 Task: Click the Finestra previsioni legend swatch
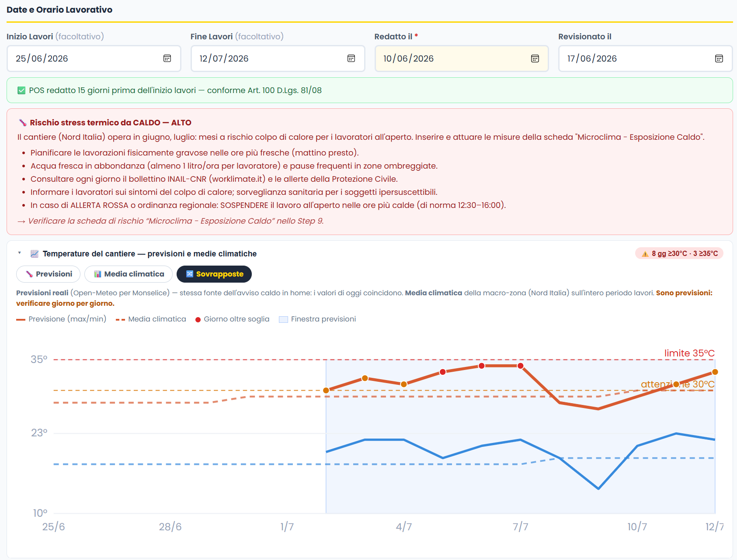pos(283,319)
